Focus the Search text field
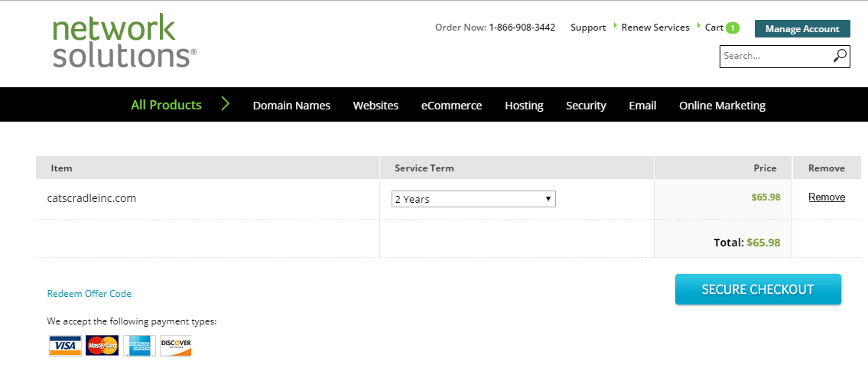 coord(776,56)
